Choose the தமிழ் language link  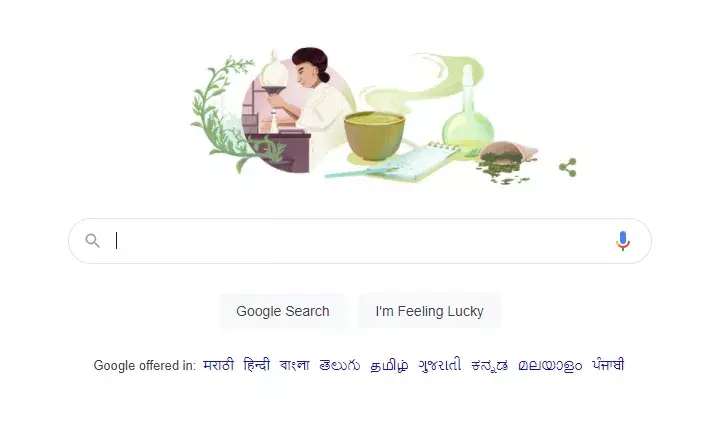point(389,366)
